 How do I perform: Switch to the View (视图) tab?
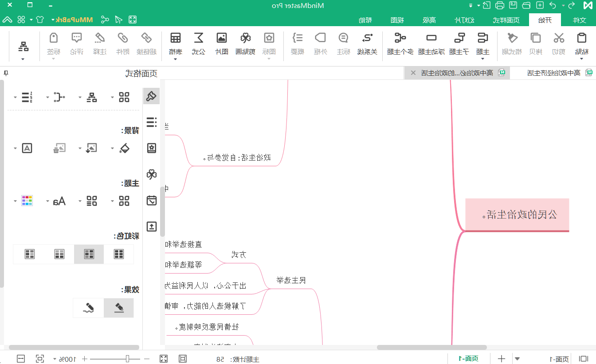397,20
